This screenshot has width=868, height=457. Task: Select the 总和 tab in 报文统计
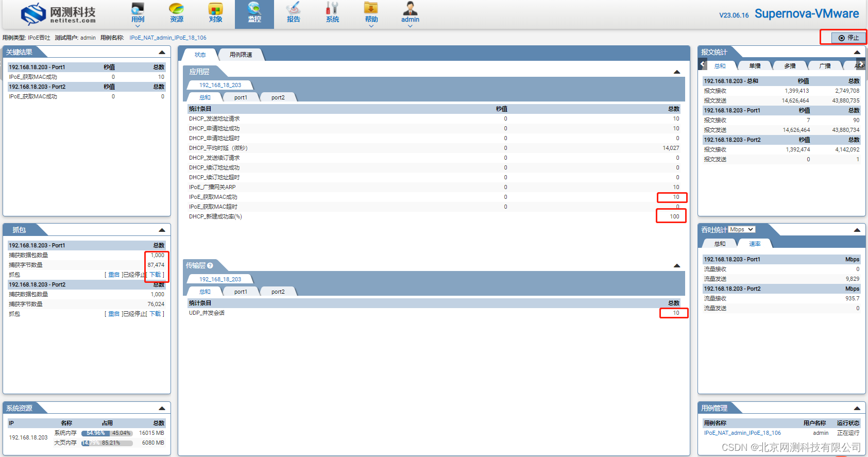pos(720,66)
